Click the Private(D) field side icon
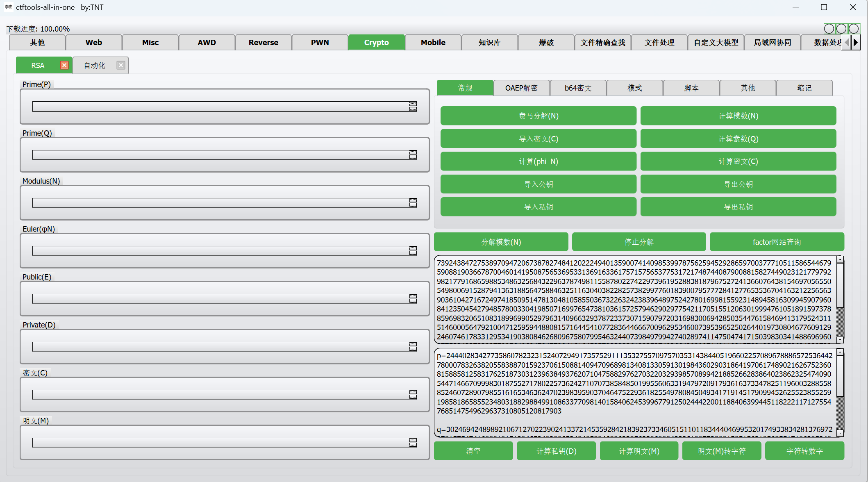The height and width of the screenshot is (482, 868). [413, 346]
